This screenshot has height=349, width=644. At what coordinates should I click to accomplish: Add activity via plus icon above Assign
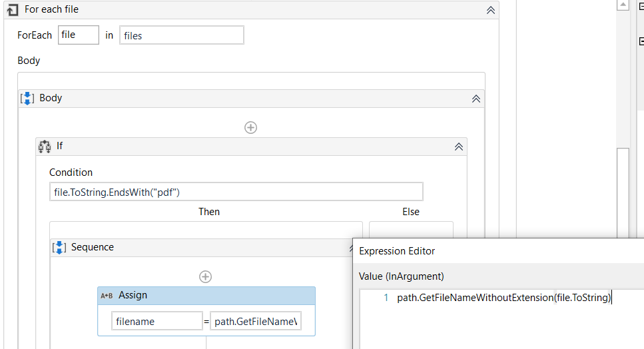pos(206,276)
